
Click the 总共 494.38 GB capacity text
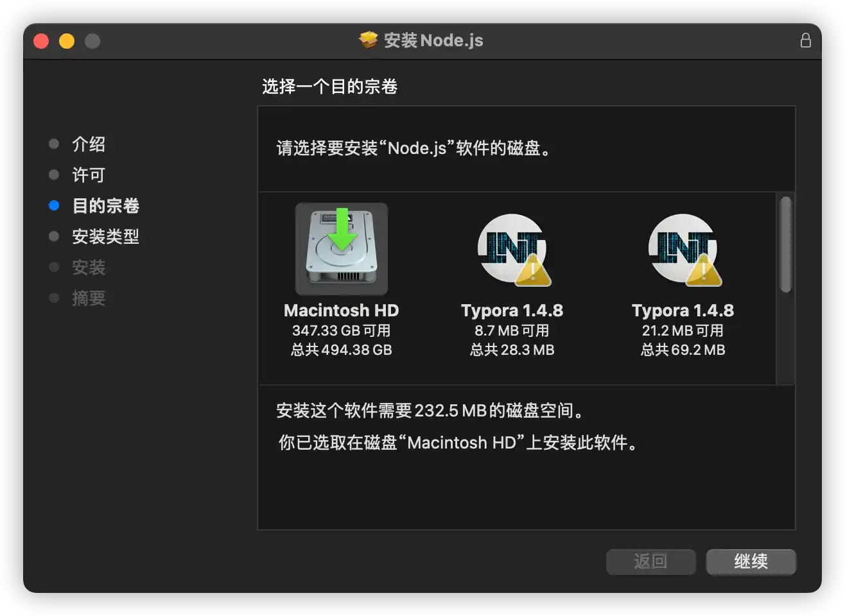(341, 350)
